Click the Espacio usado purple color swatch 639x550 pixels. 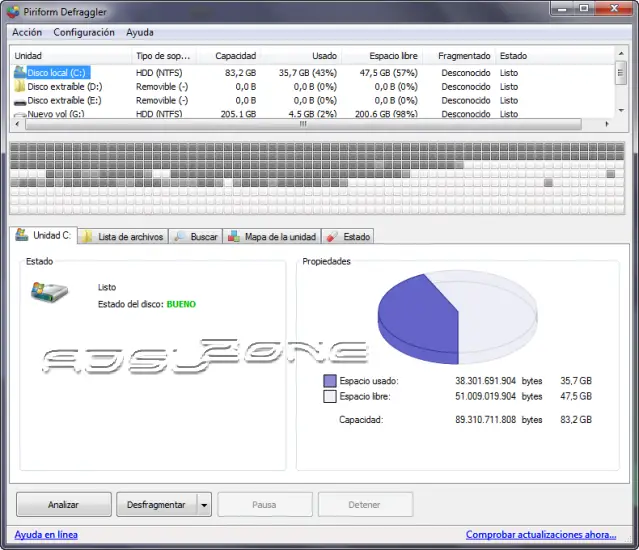pos(330,381)
